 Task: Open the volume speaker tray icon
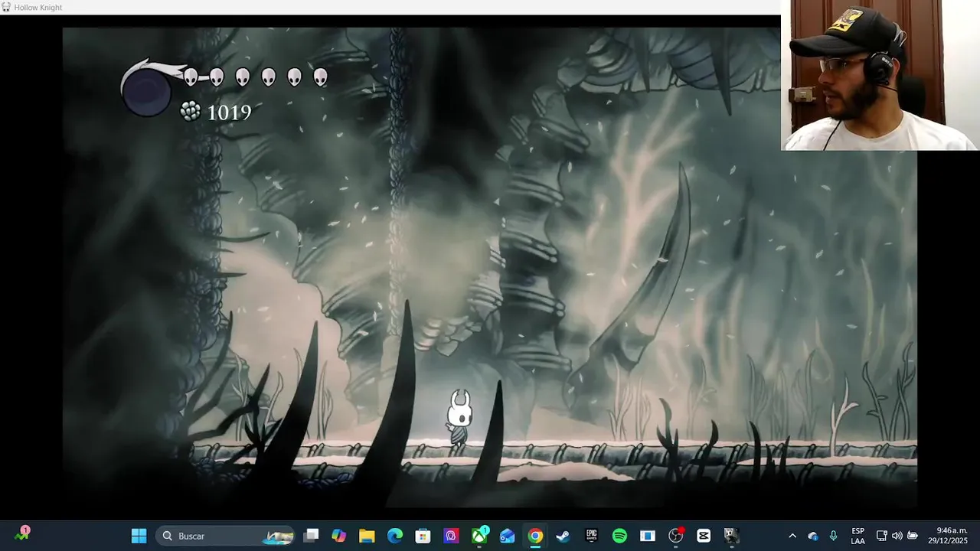tap(897, 536)
